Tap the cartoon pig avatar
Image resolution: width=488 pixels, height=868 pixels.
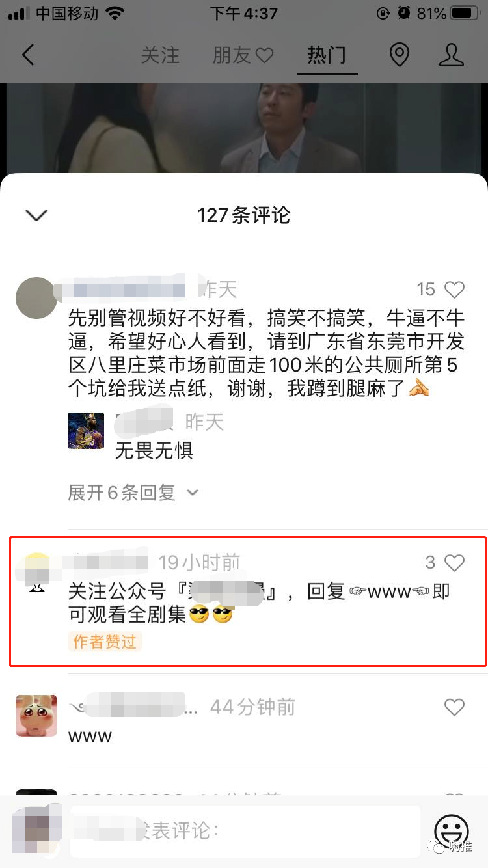point(36,715)
